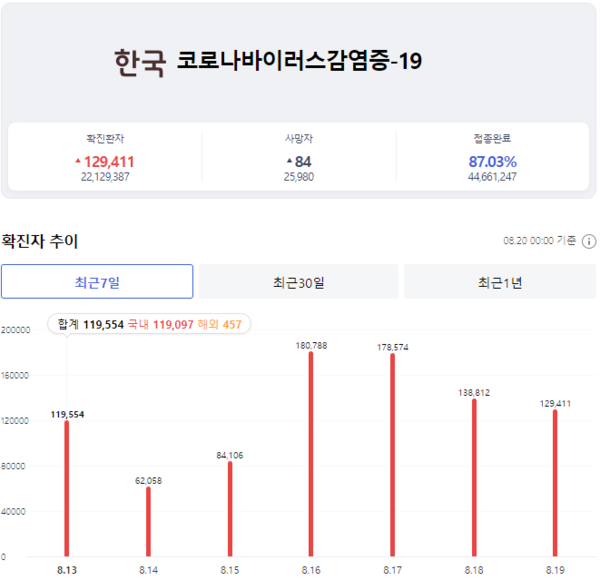The image size is (600, 580).
Task: Click the cumulative confirmed total 22,129,387
Action: tap(105, 177)
